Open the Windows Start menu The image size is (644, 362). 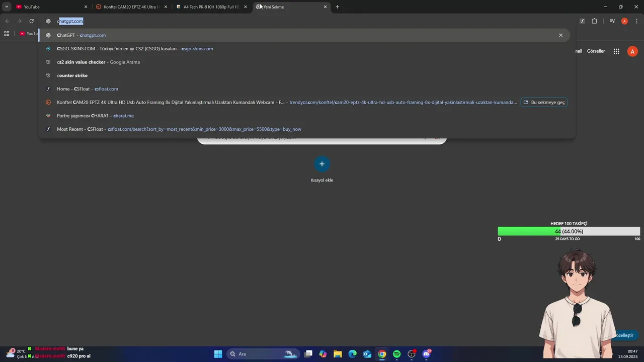[218, 354]
